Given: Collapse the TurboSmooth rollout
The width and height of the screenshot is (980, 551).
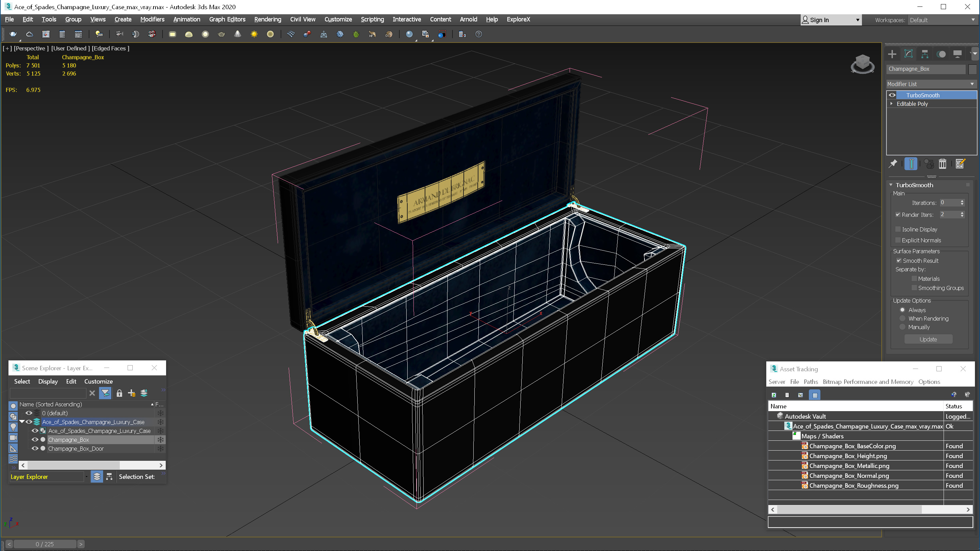Looking at the screenshot, I should click(x=891, y=185).
